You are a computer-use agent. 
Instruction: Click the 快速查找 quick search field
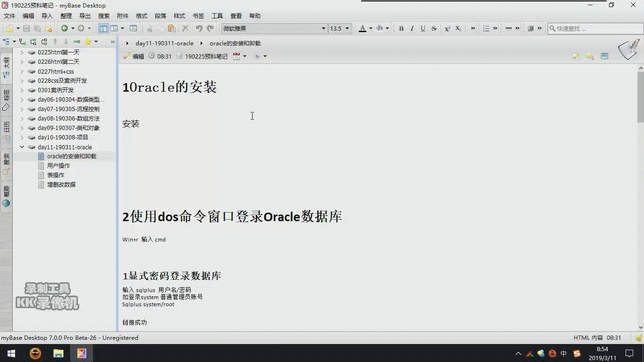[595, 28]
